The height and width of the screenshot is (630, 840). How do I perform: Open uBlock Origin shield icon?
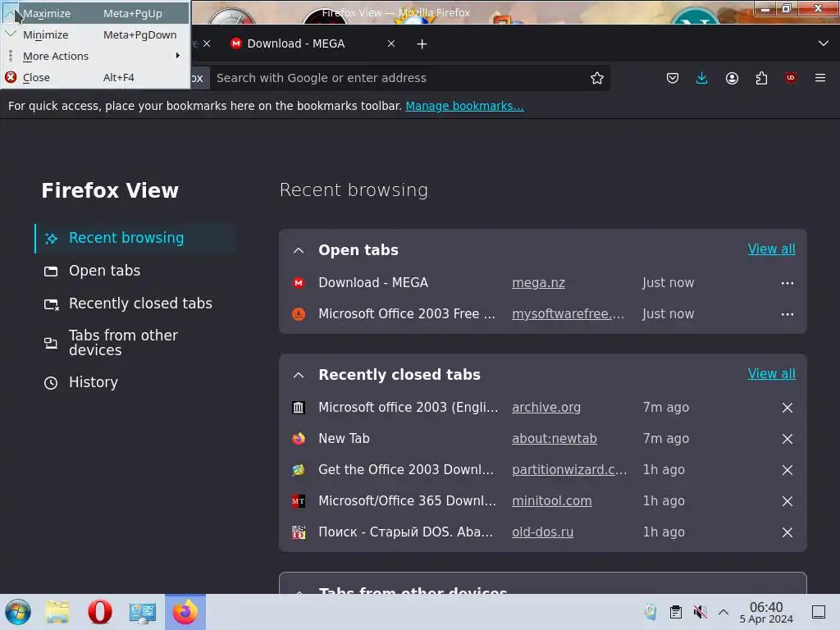click(x=791, y=78)
